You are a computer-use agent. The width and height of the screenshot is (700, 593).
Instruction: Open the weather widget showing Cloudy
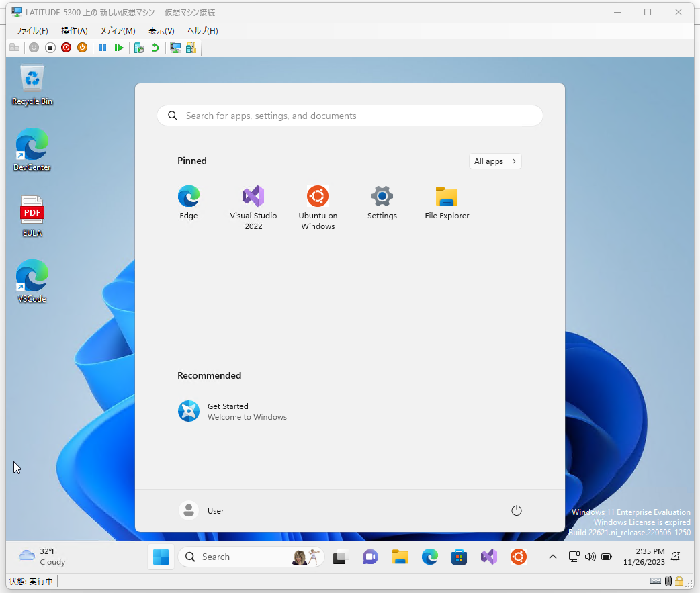tap(43, 557)
